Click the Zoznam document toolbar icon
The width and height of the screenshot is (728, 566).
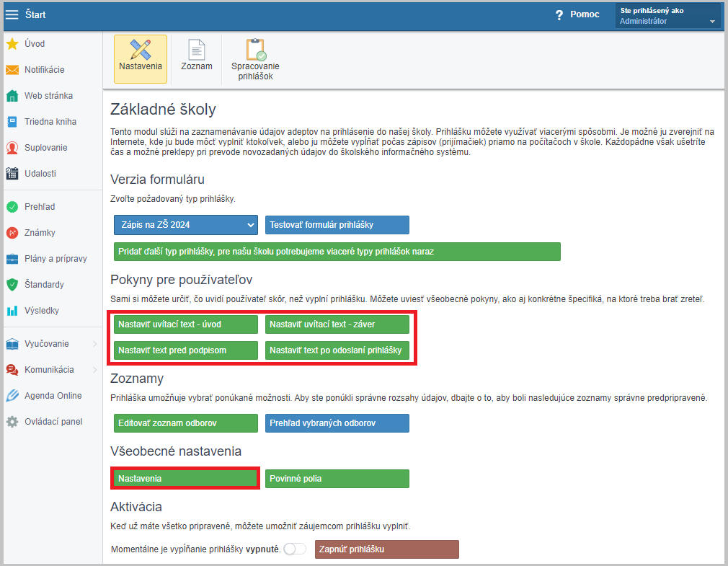(196, 49)
